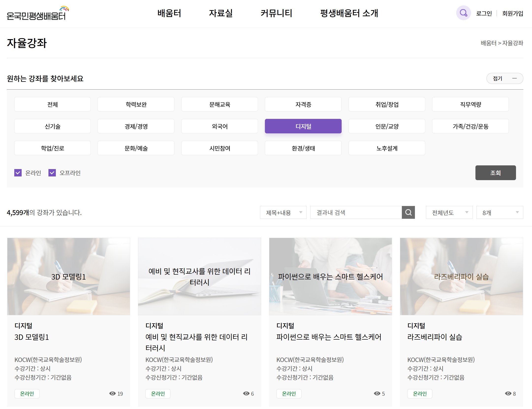The width and height of the screenshot is (532, 409).
Task: Click the 배움터 breadcrumb link
Action: tap(488, 43)
